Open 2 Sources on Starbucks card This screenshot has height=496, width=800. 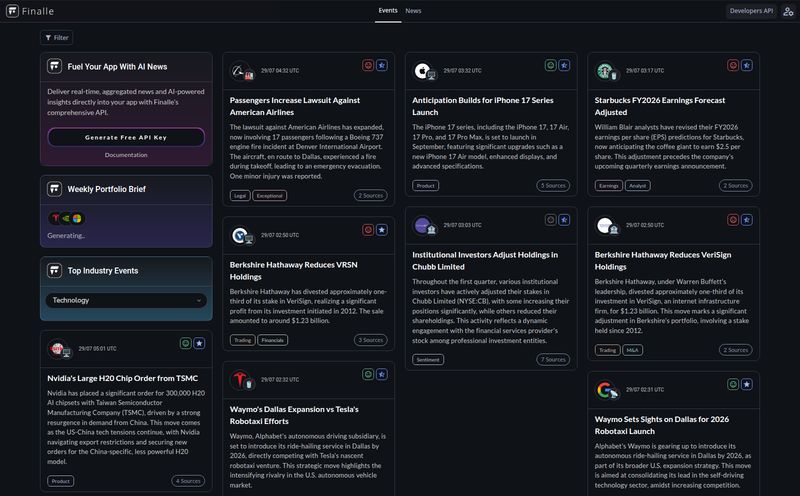coord(735,186)
